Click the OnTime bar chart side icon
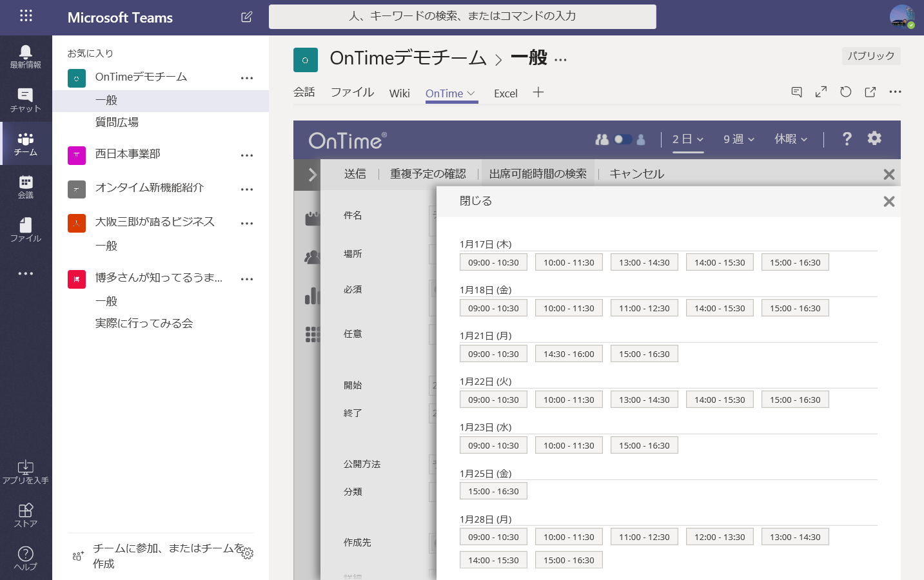 pos(313,296)
